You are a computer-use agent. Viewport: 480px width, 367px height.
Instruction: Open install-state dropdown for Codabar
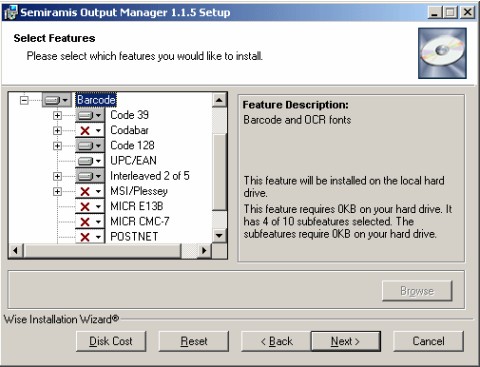click(90, 130)
